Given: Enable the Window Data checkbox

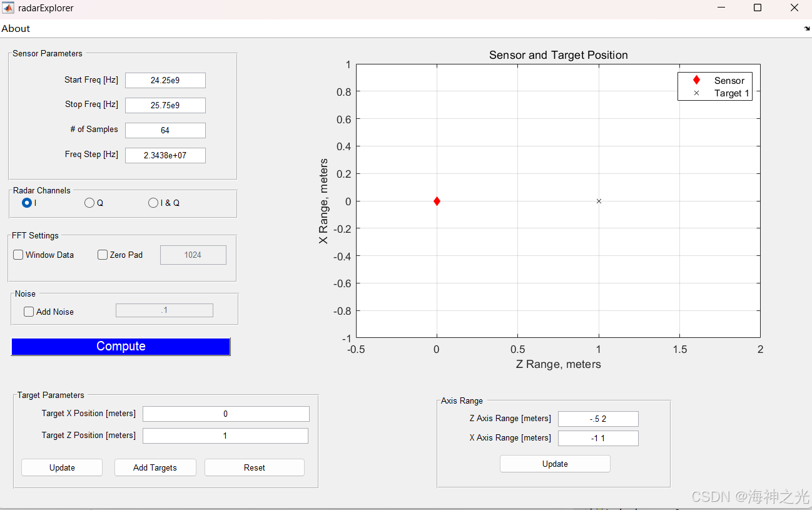Looking at the screenshot, I should (x=18, y=255).
